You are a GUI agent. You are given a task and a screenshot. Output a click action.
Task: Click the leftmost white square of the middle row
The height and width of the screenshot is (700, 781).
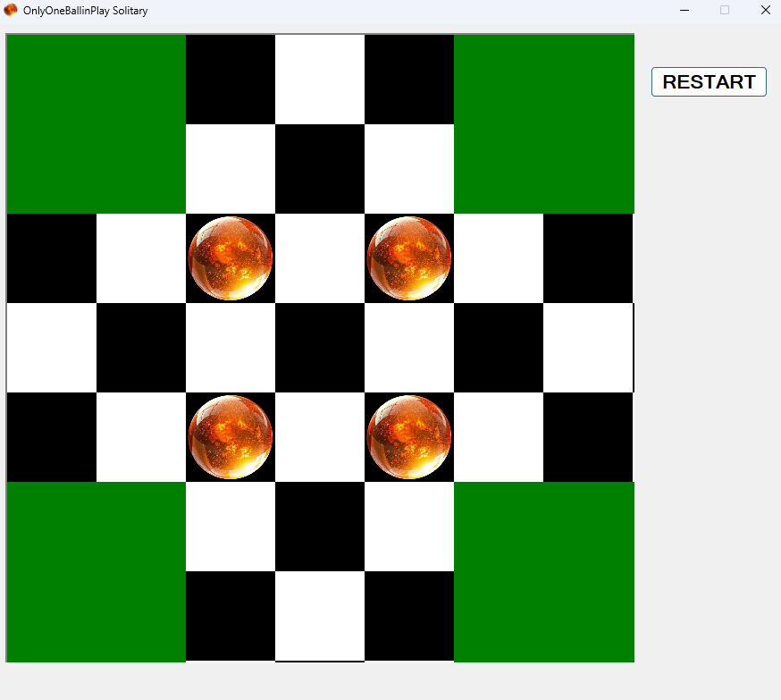click(52, 348)
